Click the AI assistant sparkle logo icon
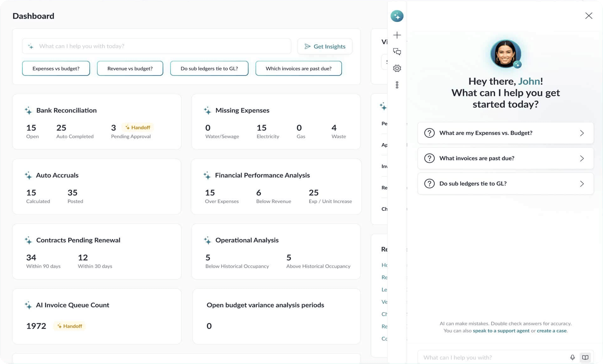This screenshot has width=603, height=364. (397, 16)
